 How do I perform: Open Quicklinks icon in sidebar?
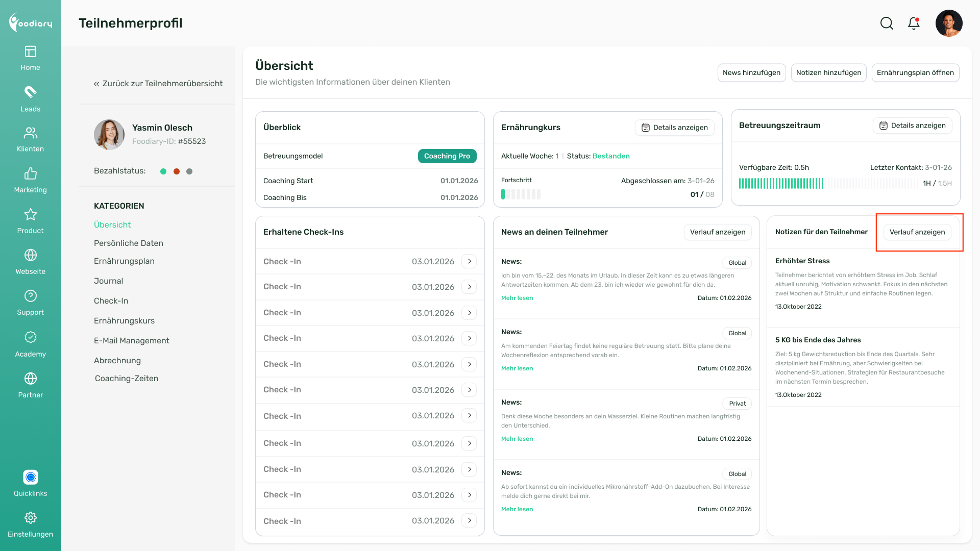pos(30,477)
